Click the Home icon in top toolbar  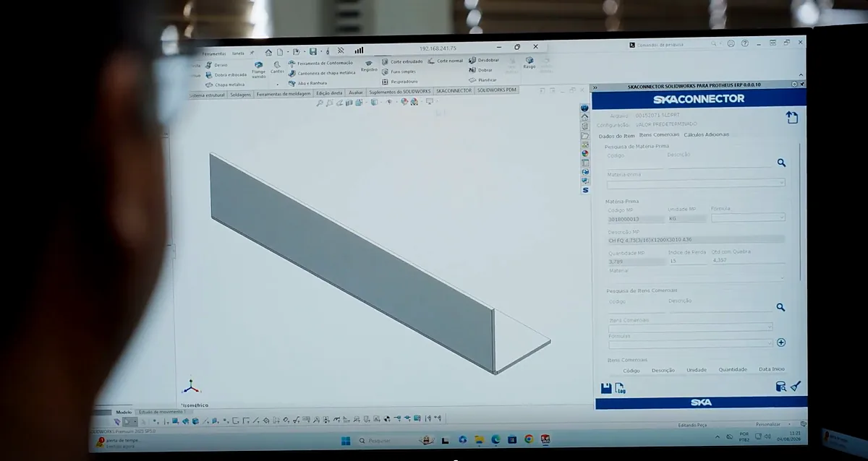coord(268,52)
